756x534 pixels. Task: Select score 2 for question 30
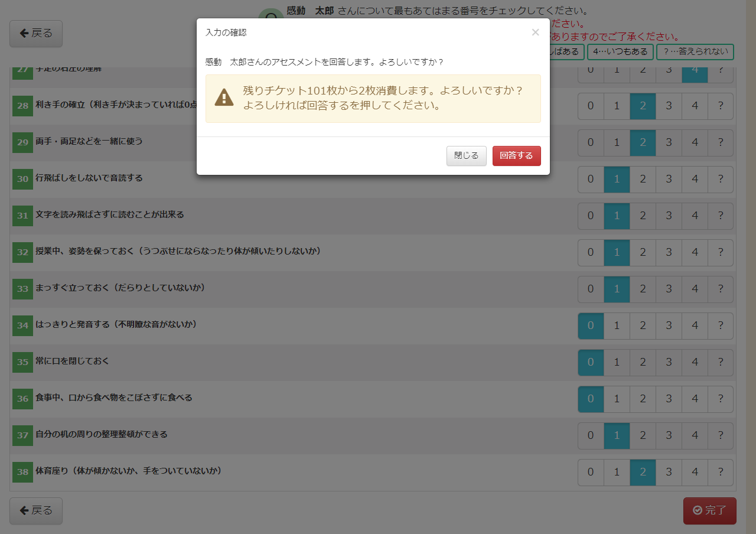643,180
